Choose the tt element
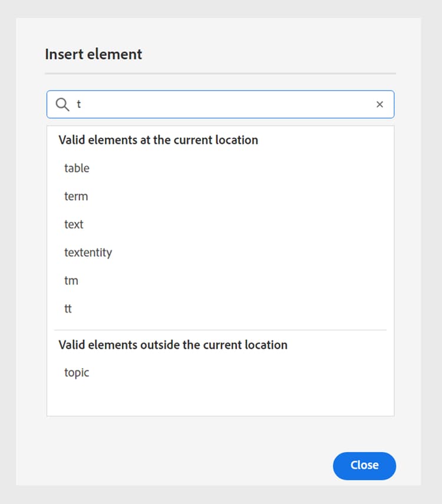442x504 pixels. [68, 309]
